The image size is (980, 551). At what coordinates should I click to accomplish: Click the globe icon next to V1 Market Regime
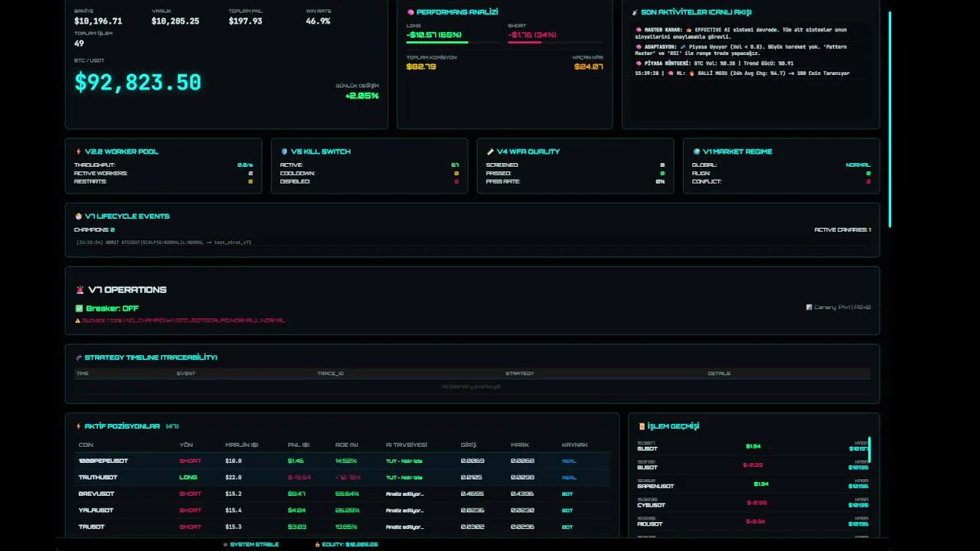click(x=696, y=152)
